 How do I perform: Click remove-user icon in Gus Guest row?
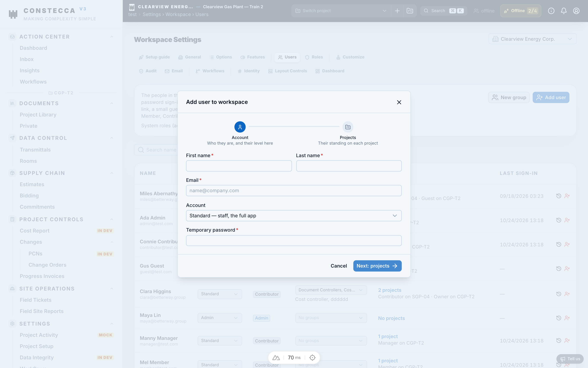pyautogui.click(x=567, y=268)
